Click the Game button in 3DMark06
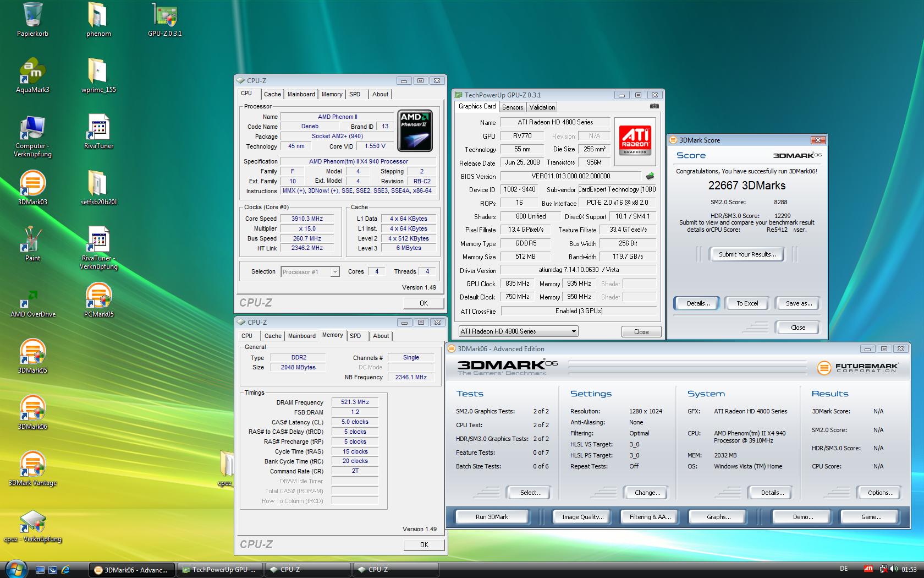The image size is (924, 578). point(871,517)
